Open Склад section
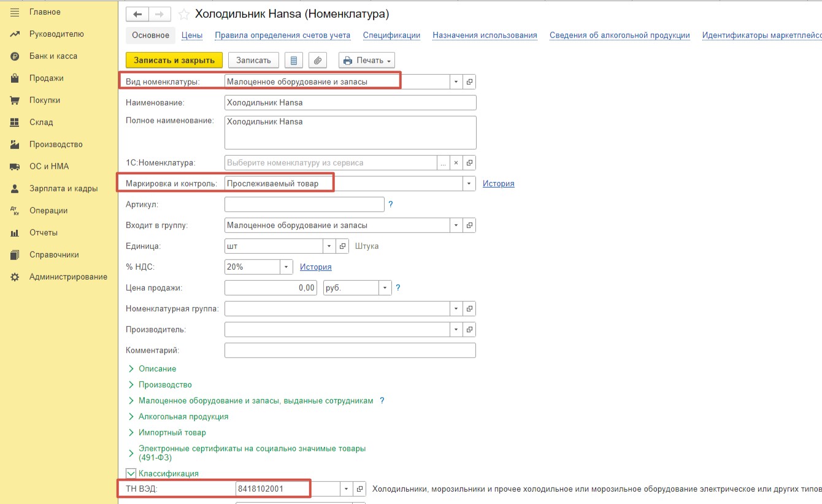 click(41, 122)
